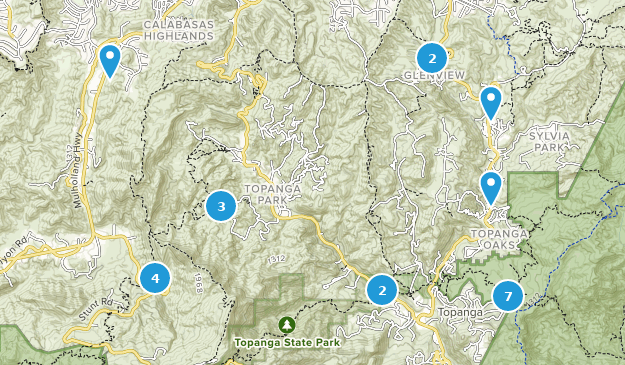
Task: Click the Topanga Park label
Action: [x=273, y=194]
